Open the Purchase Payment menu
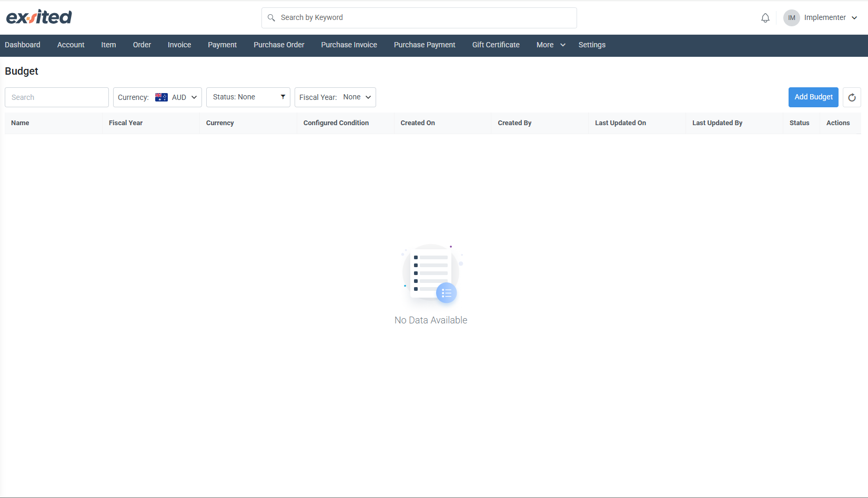The height and width of the screenshot is (498, 868). [x=425, y=45]
